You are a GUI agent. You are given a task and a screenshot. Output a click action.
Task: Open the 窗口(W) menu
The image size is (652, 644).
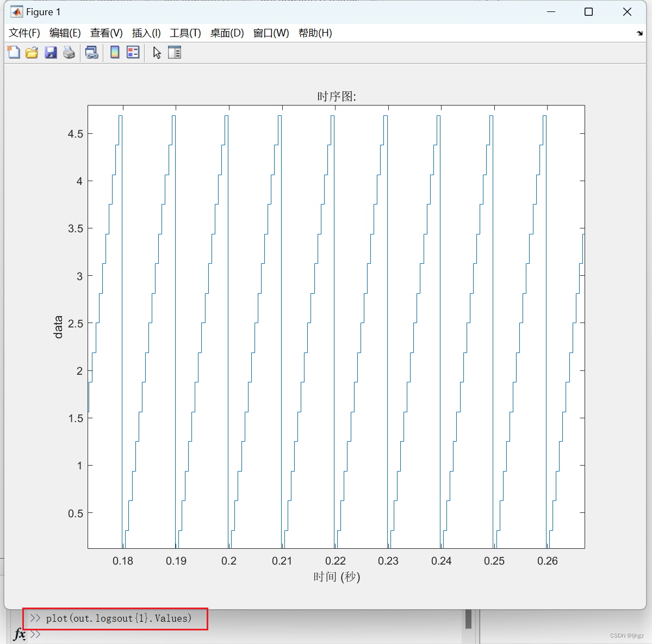coord(271,33)
